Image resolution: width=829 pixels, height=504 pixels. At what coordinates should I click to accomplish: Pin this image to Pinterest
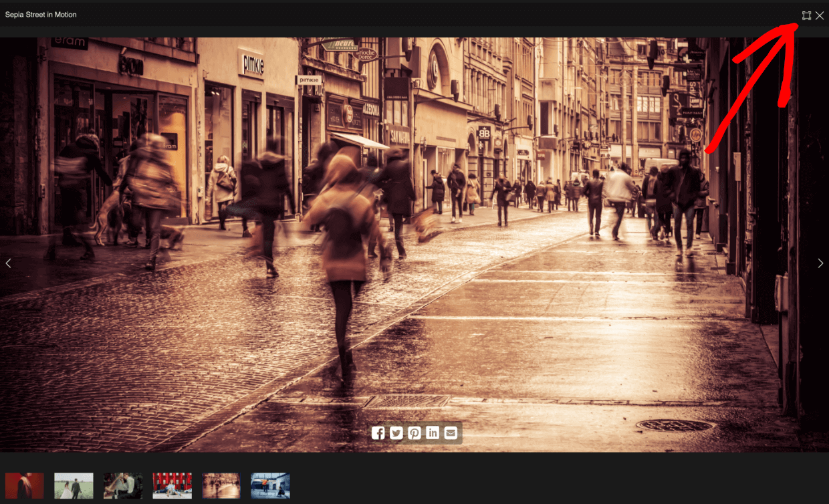414,433
